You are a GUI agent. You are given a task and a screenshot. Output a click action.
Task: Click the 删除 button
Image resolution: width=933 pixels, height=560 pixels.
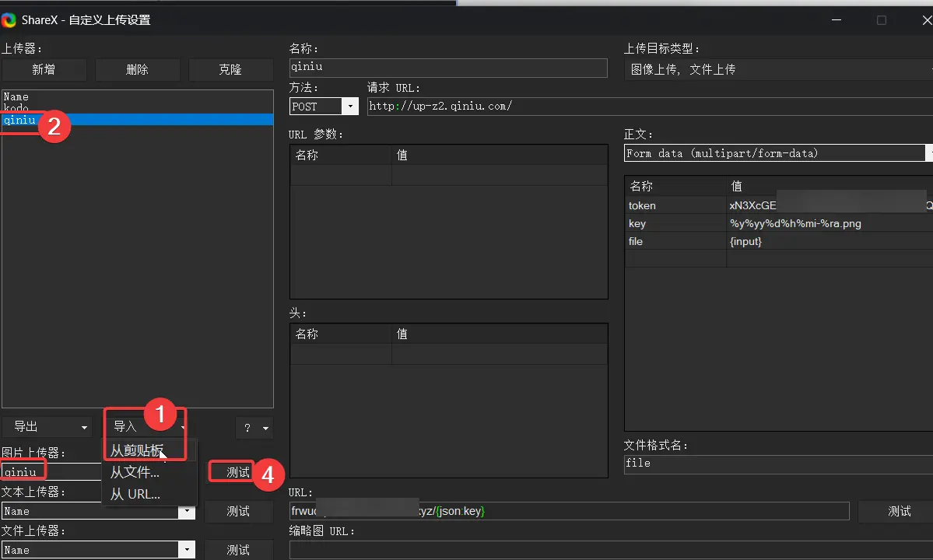pos(137,69)
